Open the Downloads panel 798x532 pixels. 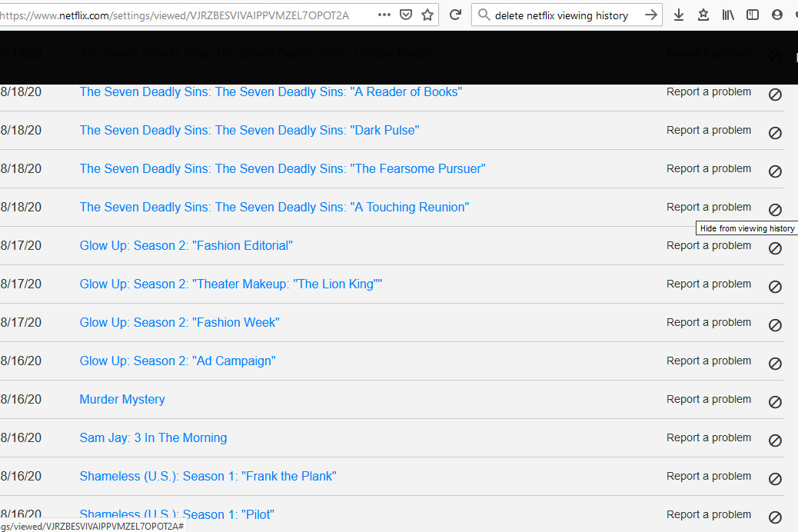pos(678,15)
